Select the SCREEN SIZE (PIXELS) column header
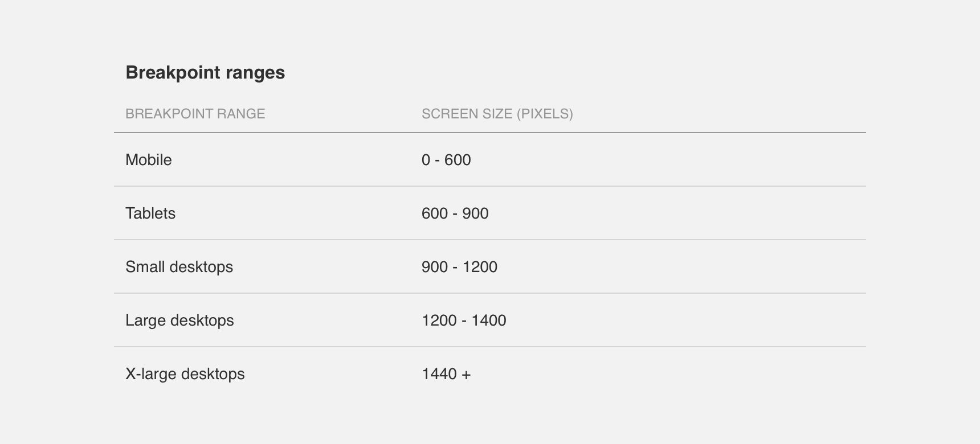The height and width of the screenshot is (444, 980). (497, 114)
